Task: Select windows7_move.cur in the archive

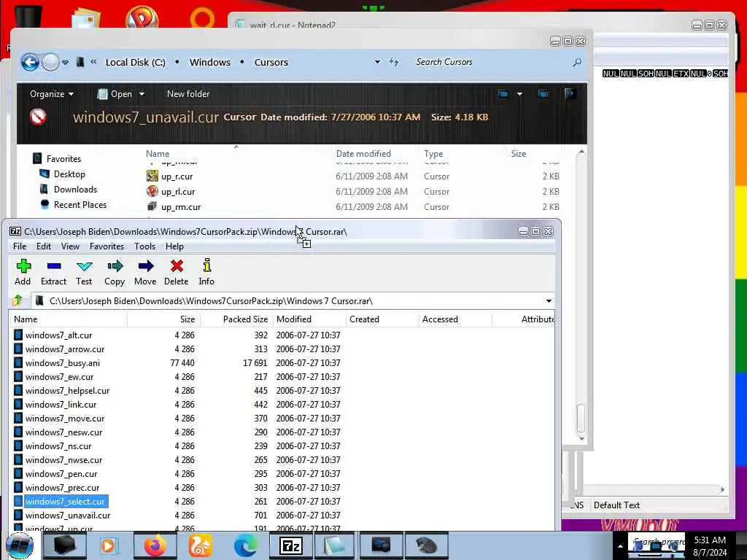Action: (65, 418)
